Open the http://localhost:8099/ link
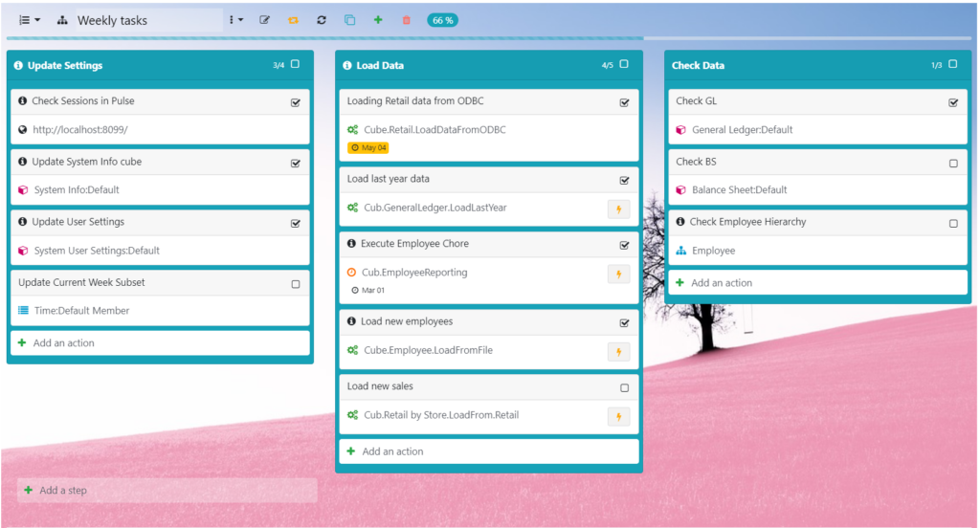 [x=79, y=129]
